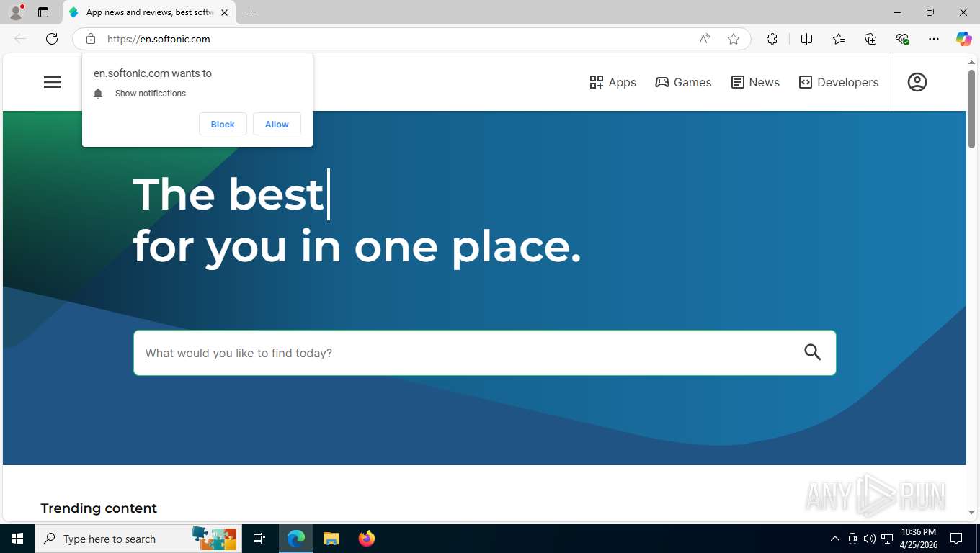Image resolution: width=980 pixels, height=553 pixels.
Task: Open the notification center icon
Action: (956, 539)
